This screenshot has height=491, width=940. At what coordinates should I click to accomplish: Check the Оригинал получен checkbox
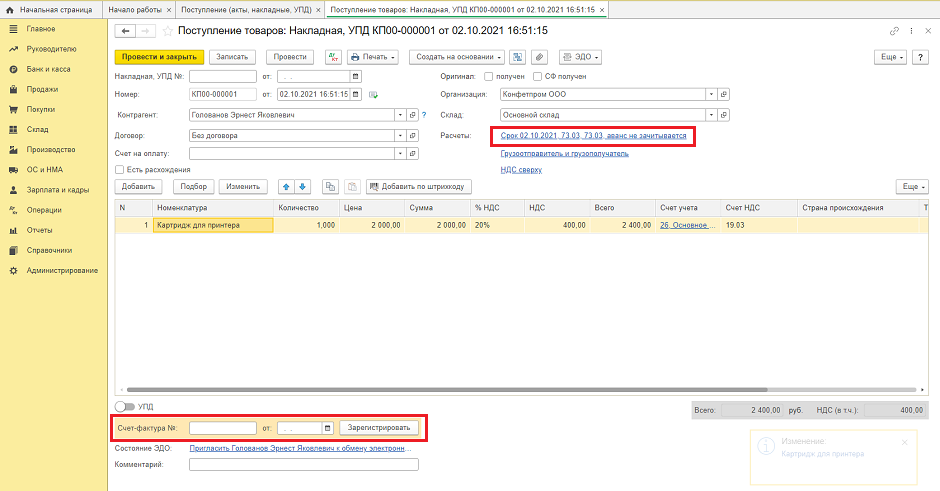click(x=488, y=76)
